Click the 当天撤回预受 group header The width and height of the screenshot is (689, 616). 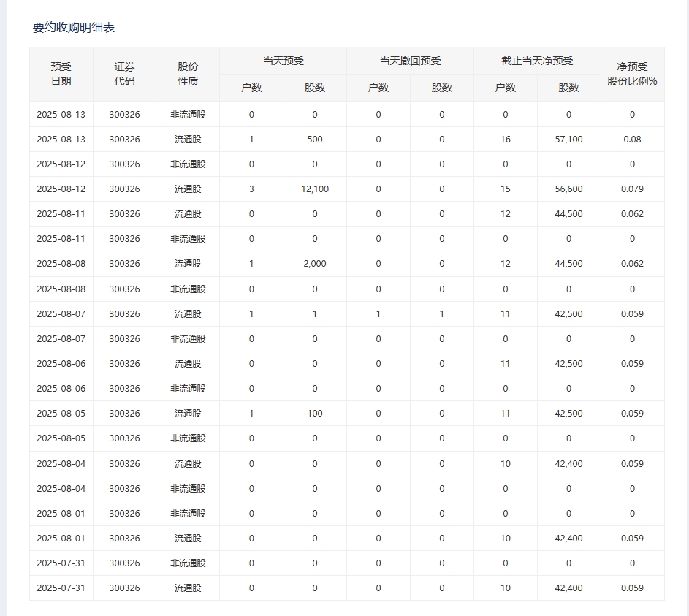coord(410,61)
